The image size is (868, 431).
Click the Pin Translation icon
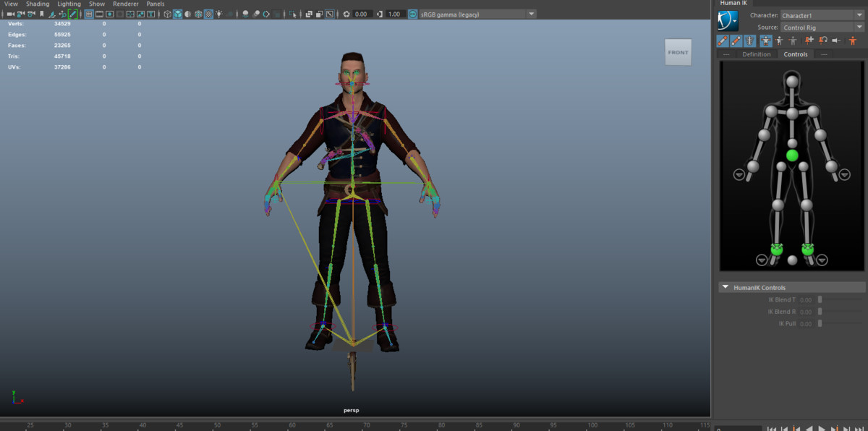(809, 41)
